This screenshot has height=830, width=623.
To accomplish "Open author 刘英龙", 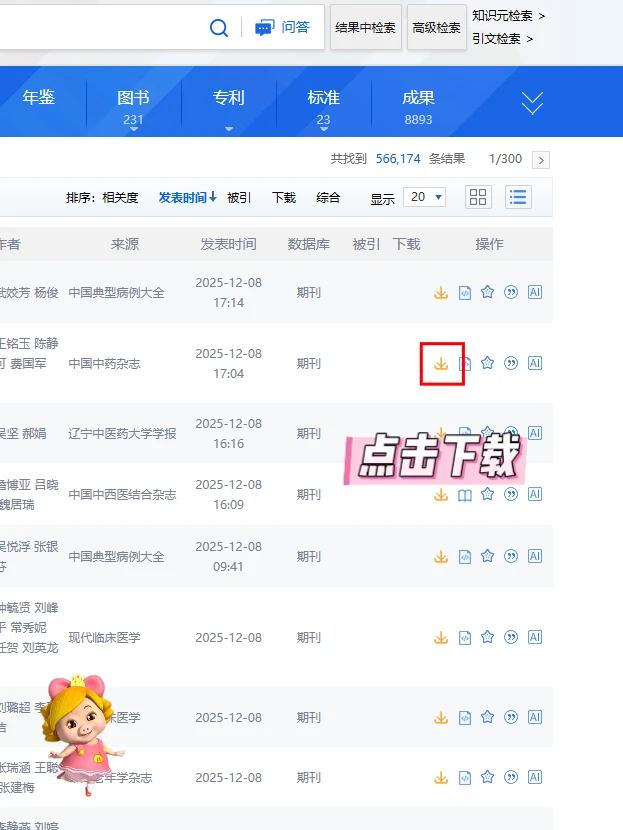I will (40, 647).
